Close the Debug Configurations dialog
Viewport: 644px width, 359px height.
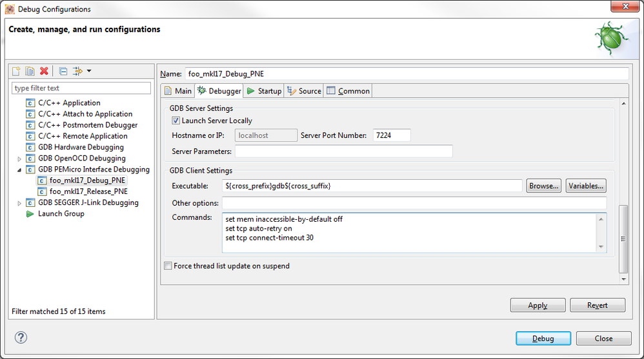(x=604, y=338)
